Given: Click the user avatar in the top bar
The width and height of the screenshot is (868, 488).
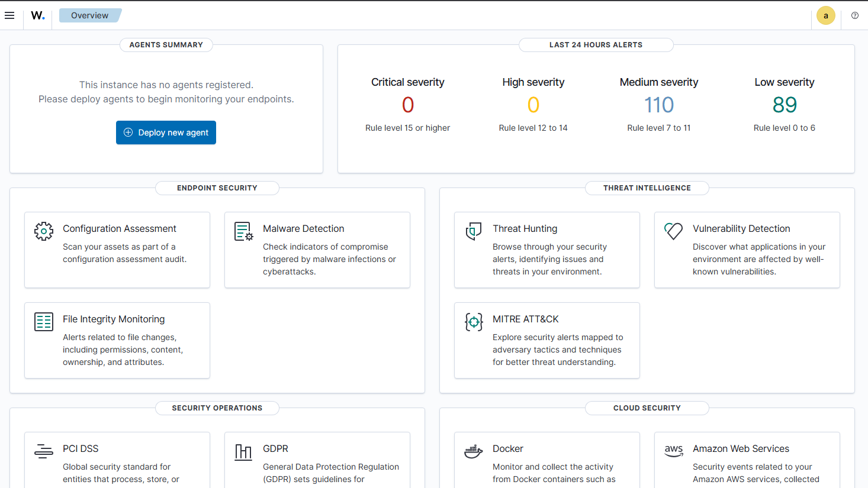Looking at the screenshot, I should click(825, 15).
